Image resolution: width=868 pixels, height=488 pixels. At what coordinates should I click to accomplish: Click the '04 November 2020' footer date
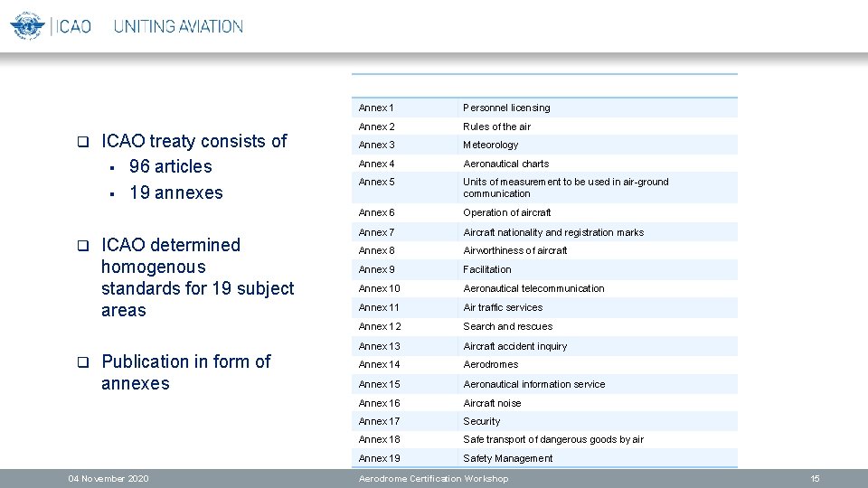(x=108, y=479)
